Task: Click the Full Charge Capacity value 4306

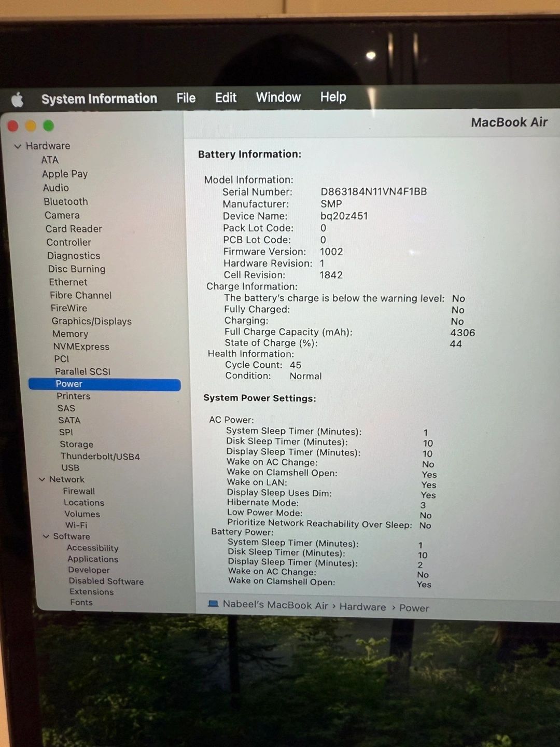Action: point(463,333)
